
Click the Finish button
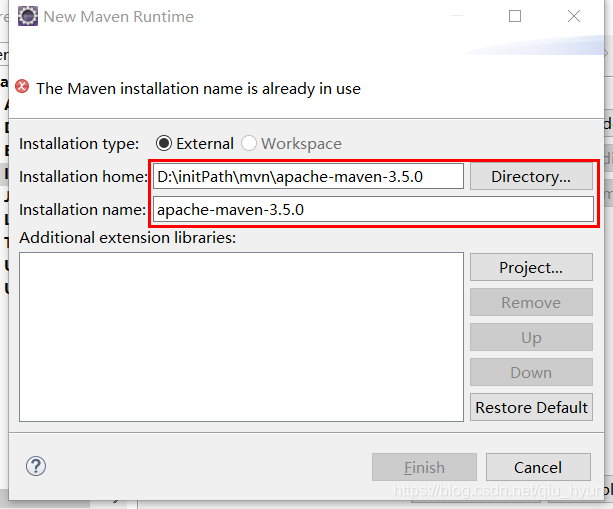pos(424,467)
